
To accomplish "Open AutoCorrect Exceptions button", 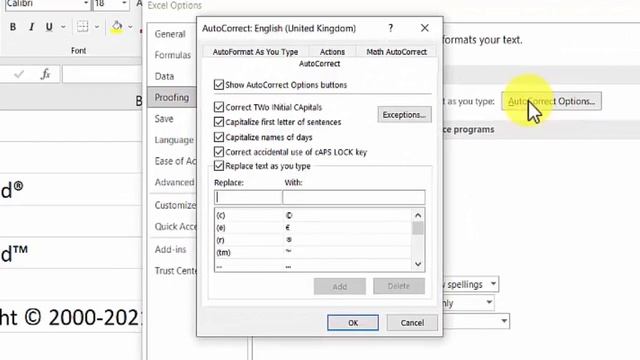I will point(404,115).
